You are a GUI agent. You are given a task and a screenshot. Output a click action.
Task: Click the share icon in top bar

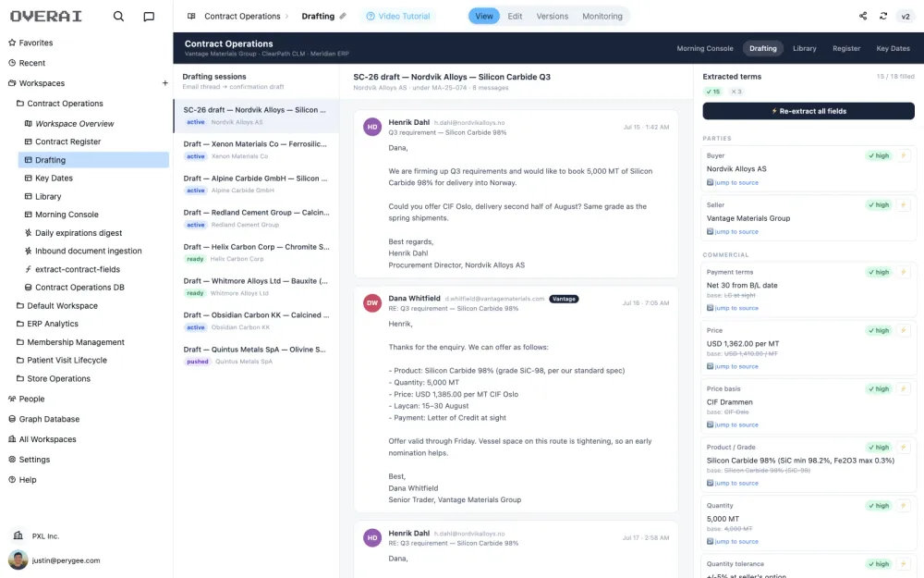863,16
